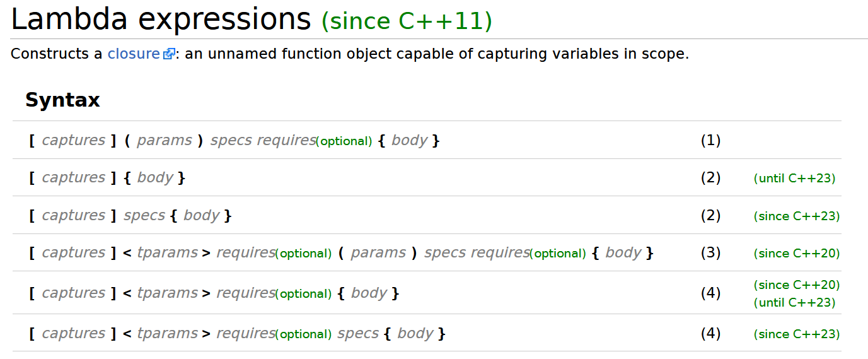This screenshot has width=868, height=359.
Task: Click "captures" in syntax form (1)
Action: point(73,140)
